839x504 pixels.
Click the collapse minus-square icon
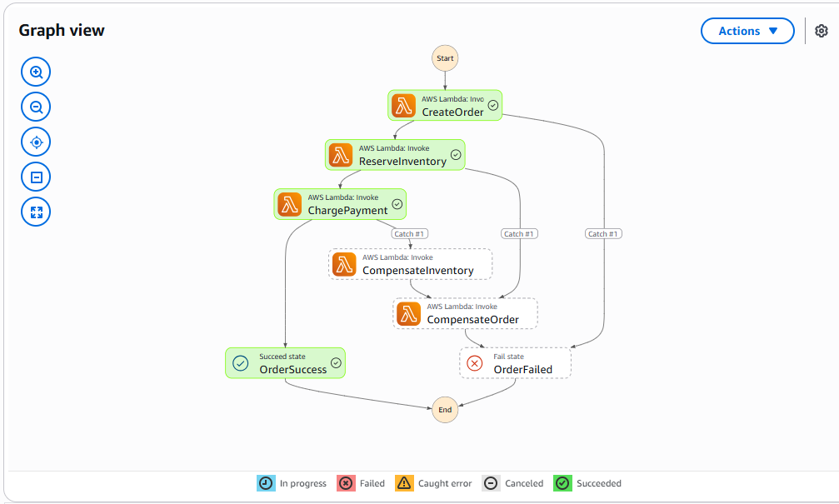(x=36, y=177)
